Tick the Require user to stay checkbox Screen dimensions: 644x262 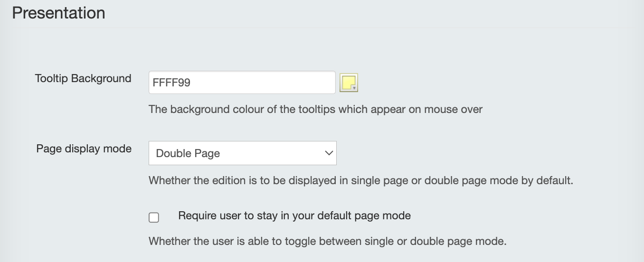point(154,217)
